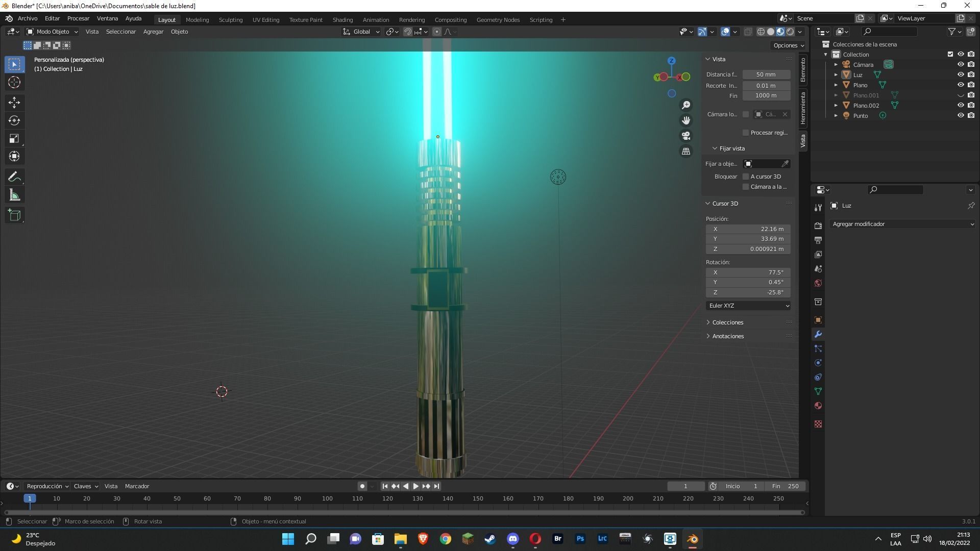Switch to the Modeling workspace tab
Screen dimensions: 980x551
[197, 20]
